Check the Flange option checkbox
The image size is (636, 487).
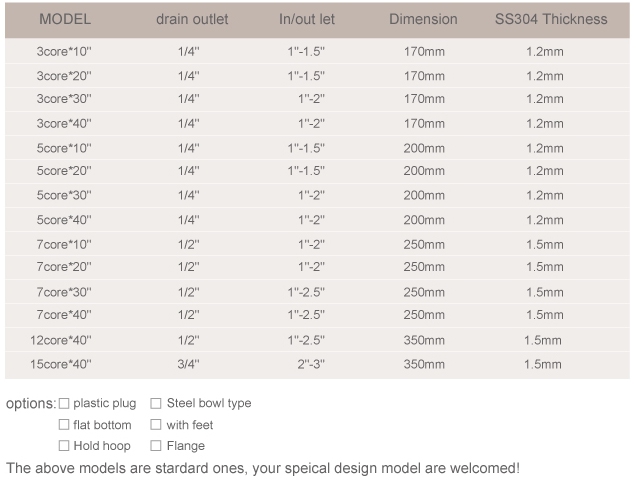point(156,446)
